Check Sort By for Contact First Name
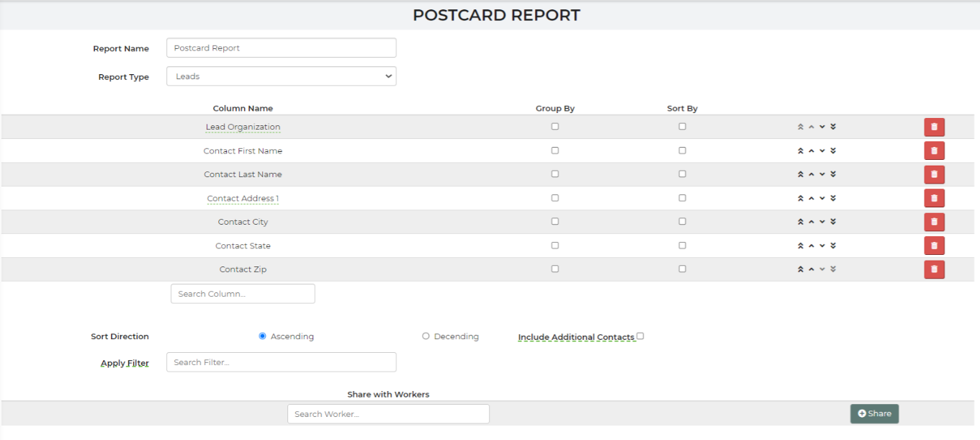Screen dimensions: 980x440 point(682,151)
